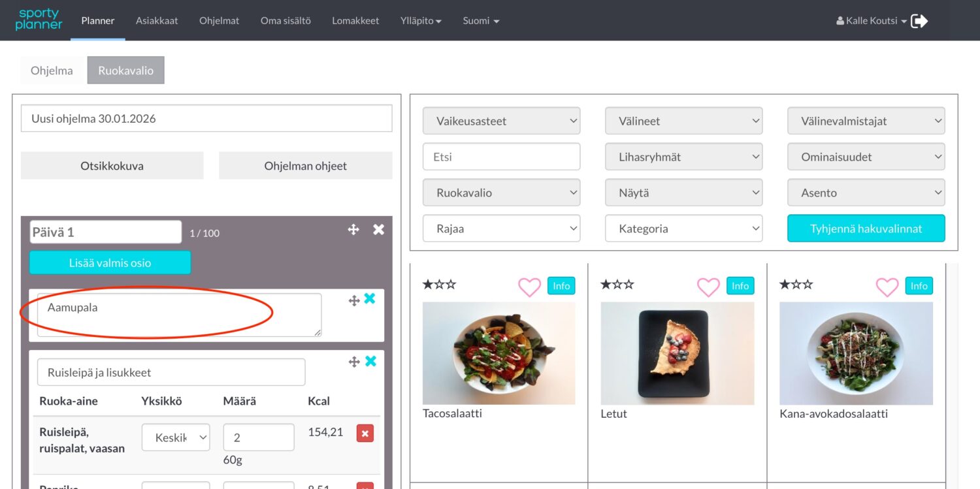The height and width of the screenshot is (489, 980).
Task: Mark Kana-avokadosalaatti as favorite with heart
Action: 887,287
